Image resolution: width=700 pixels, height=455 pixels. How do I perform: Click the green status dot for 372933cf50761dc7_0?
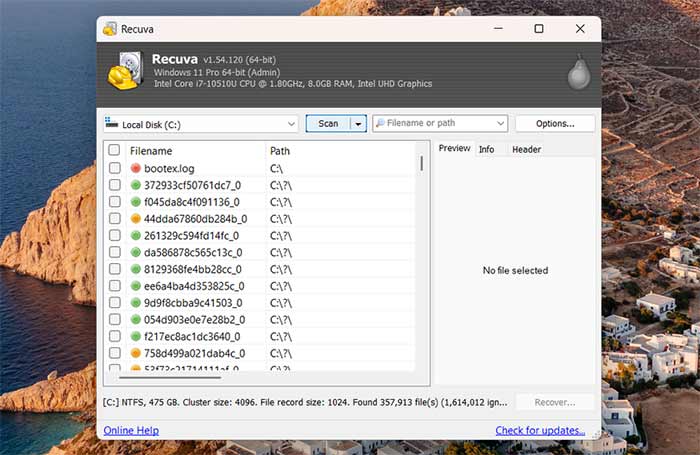tap(136, 185)
